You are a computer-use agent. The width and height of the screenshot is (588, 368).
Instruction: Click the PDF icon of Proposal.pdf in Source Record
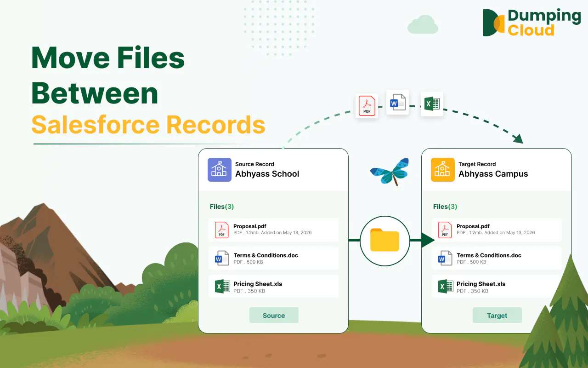click(x=222, y=230)
